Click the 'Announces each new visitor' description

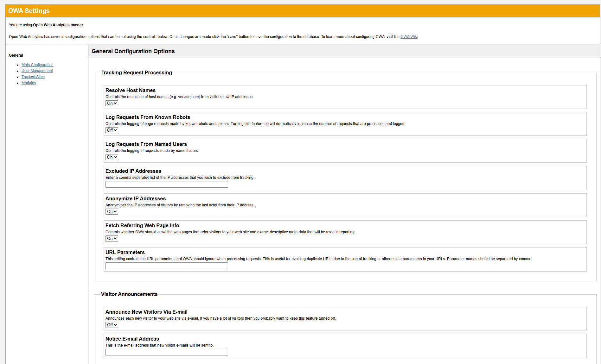click(x=221, y=318)
